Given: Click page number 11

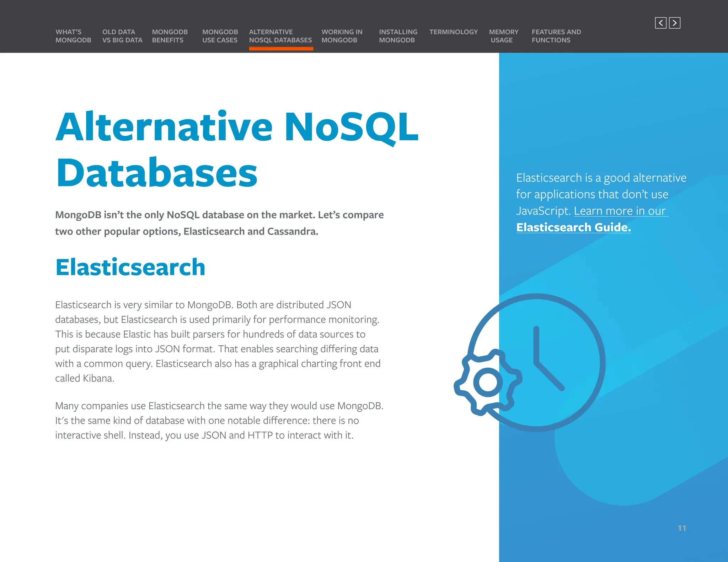Looking at the screenshot, I should tap(682, 528).
